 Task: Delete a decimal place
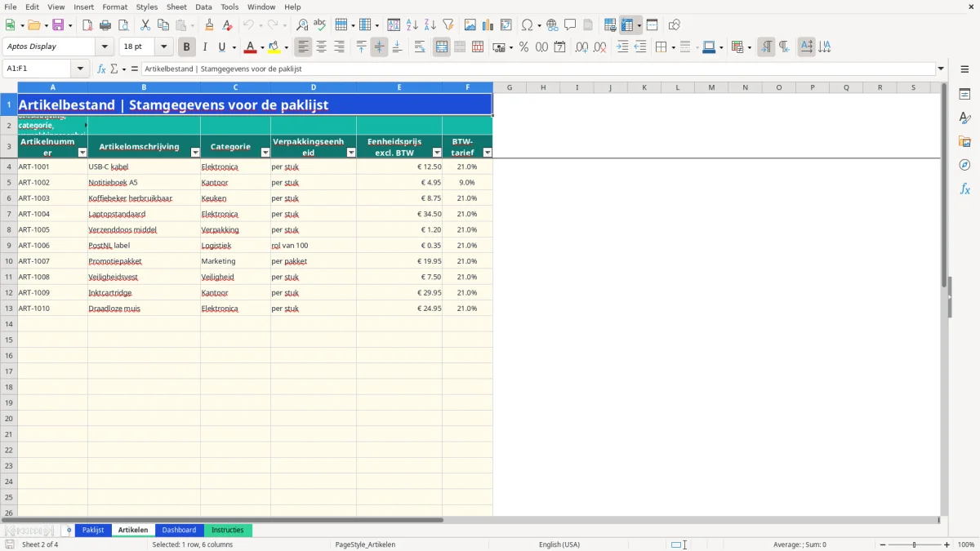(x=600, y=47)
